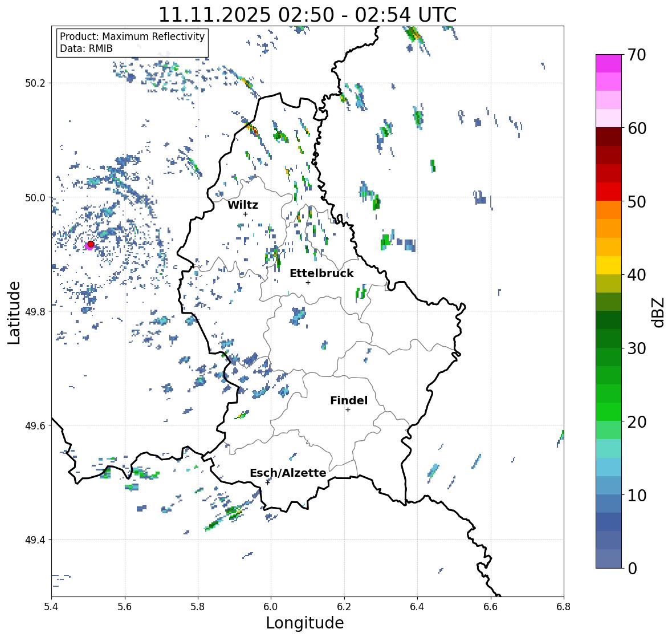Viewport: 672px width, 637px height.
Task: Select the Wiltz station label
Action: (x=243, y=205)
